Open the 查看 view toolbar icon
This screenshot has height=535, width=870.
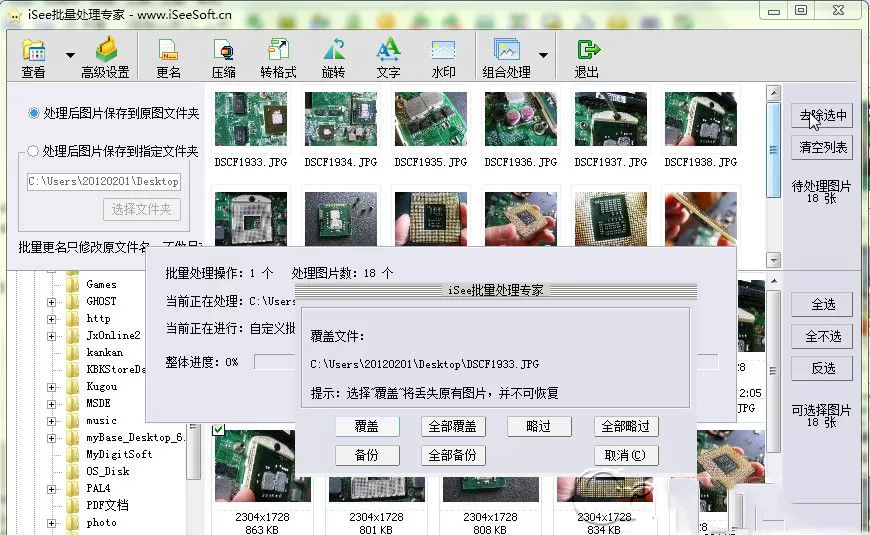tap(33, 58)
